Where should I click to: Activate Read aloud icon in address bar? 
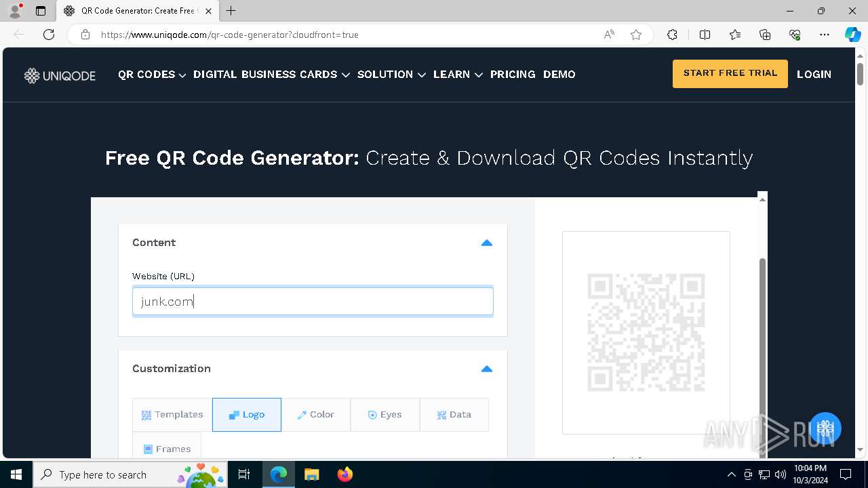click(609, 35)
